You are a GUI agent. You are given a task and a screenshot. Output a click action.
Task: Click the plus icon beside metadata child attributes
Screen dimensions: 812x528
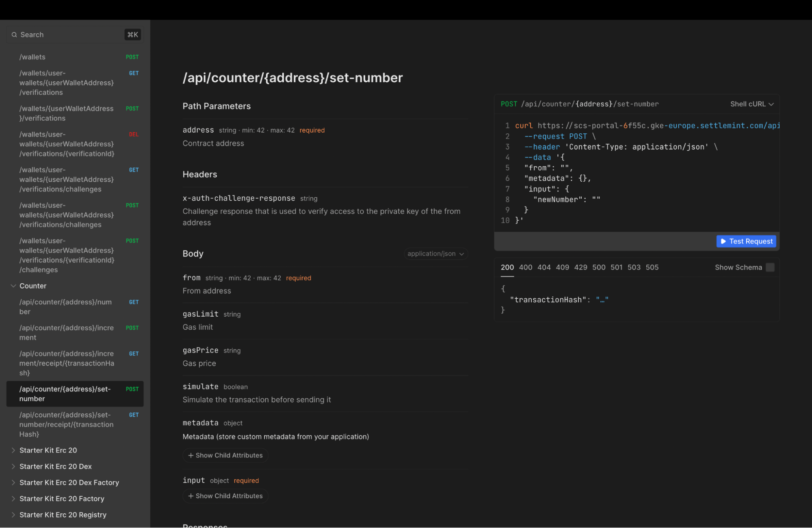pyautogui.click(x=191, y=456)
